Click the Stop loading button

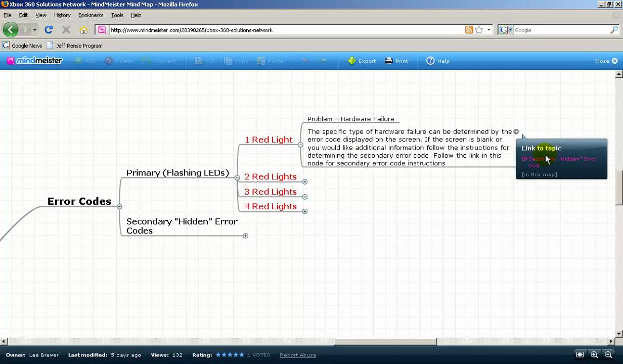66,30
